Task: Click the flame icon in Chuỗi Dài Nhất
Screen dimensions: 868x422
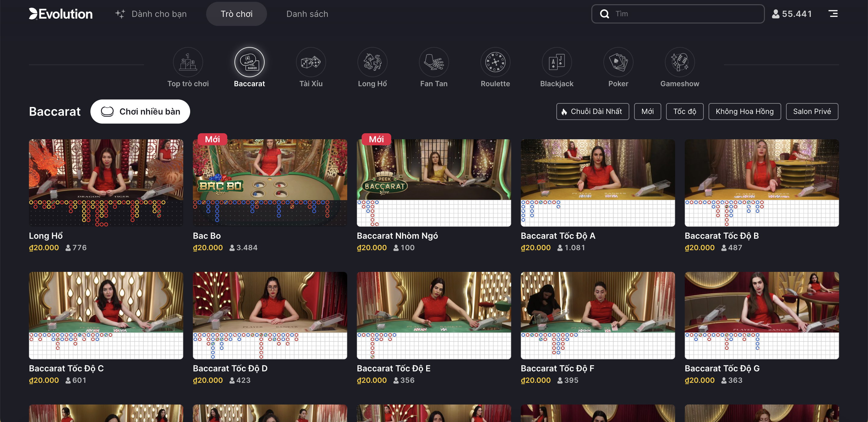Action: 564,112
